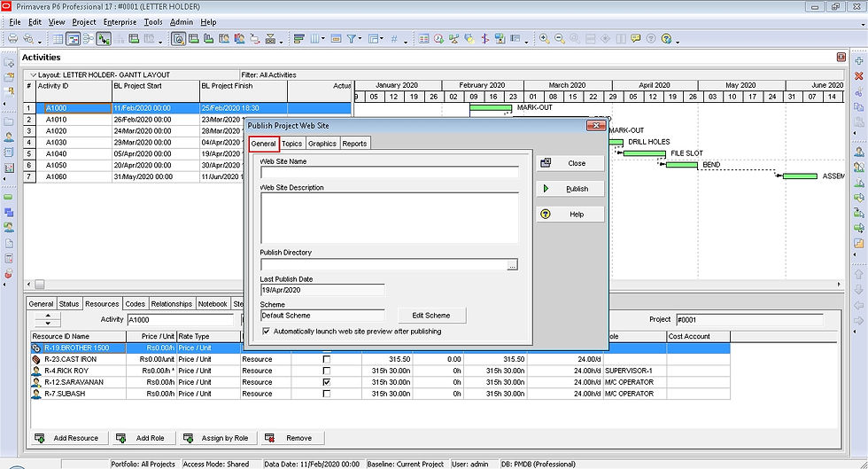This screenshot has height=469, width=868.
Task: Switch to the Activity Table view icon
Action: point(58,39)
